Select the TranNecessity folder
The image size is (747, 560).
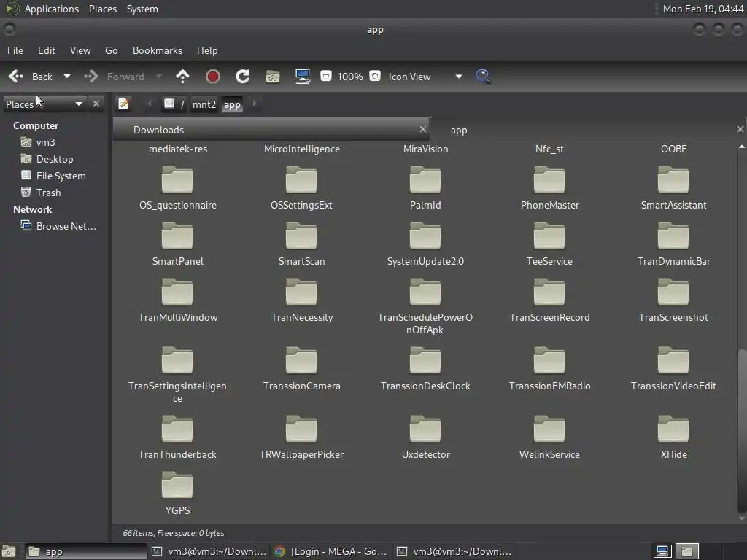(x=301, y=300)
